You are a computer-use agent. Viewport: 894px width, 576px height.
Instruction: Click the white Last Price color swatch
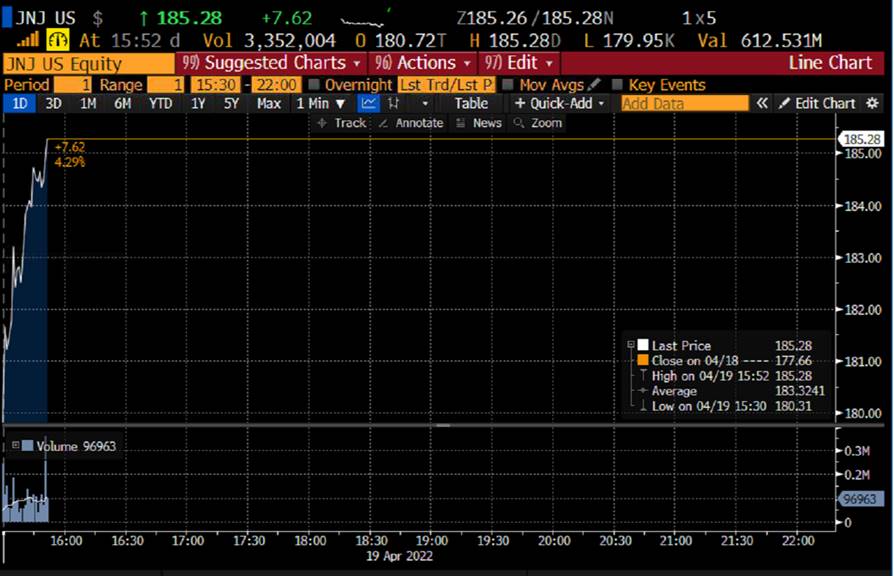[x=643, y=344]
